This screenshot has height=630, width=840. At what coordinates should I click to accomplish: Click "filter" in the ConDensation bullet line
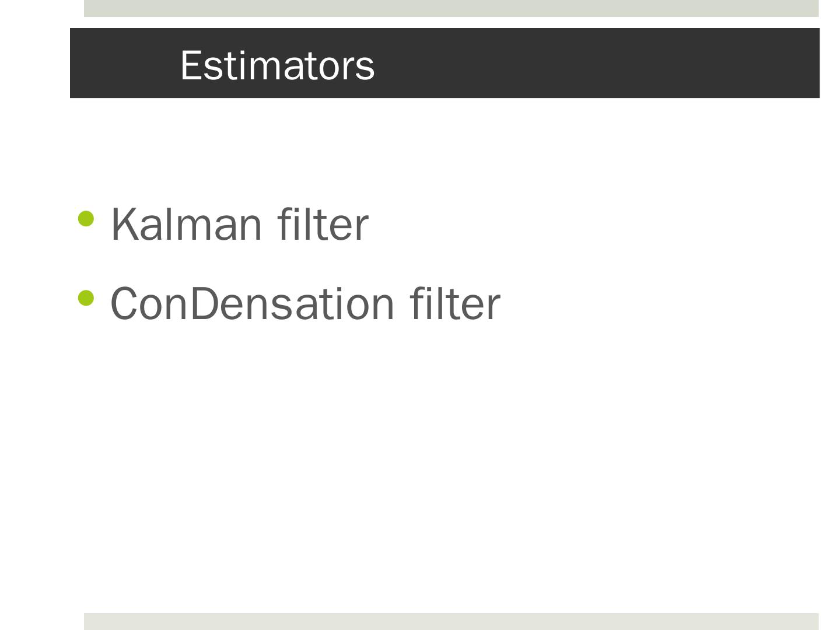(455, 303)
